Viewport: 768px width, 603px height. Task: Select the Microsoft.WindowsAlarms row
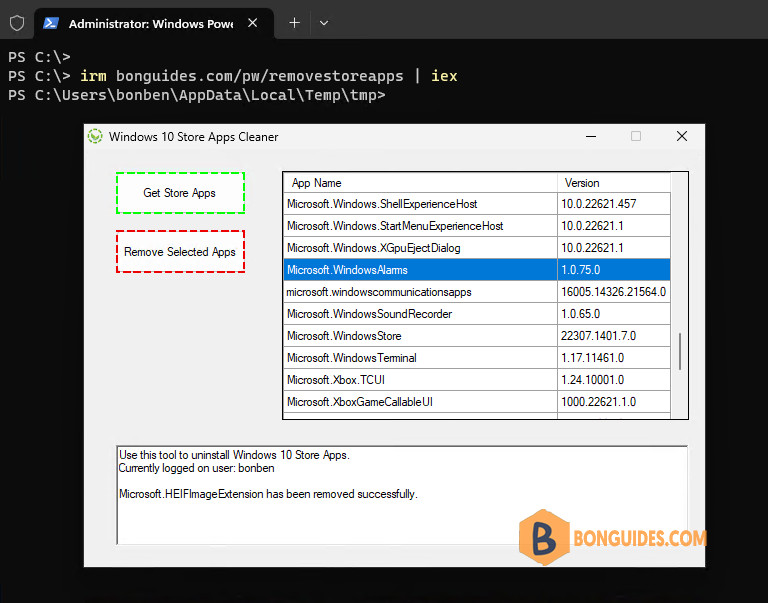coord(477,270)
